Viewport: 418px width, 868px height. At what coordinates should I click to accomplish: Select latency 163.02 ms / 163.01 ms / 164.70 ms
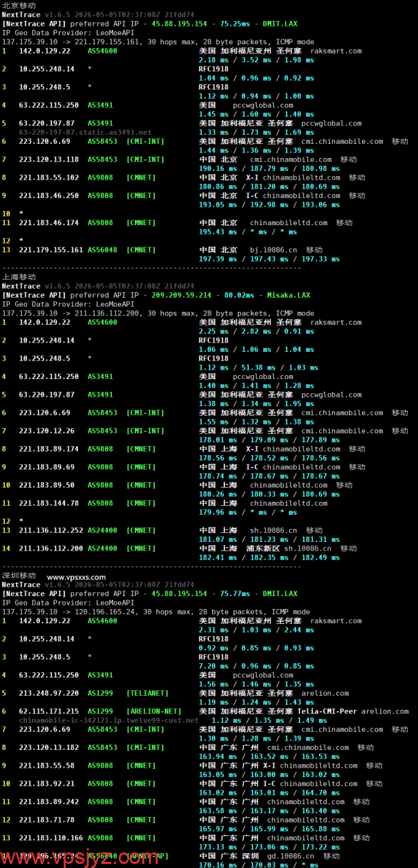pos(269,793)
